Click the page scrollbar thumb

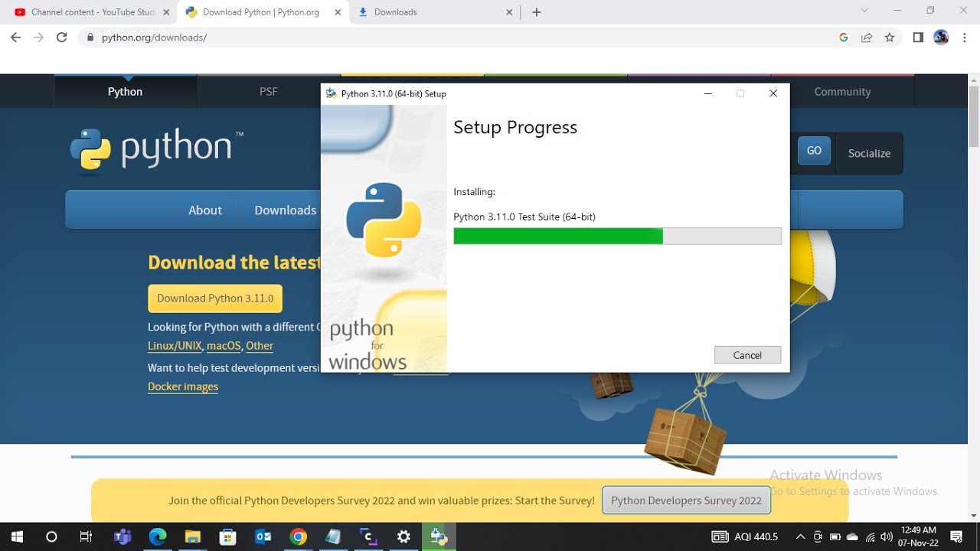[974, 115]
